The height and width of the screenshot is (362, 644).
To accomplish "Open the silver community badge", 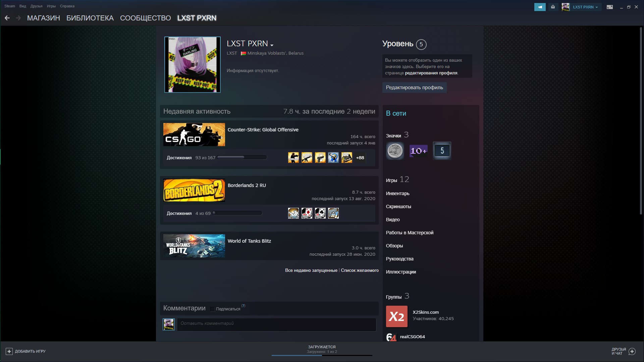I will [x=395, y=151].
